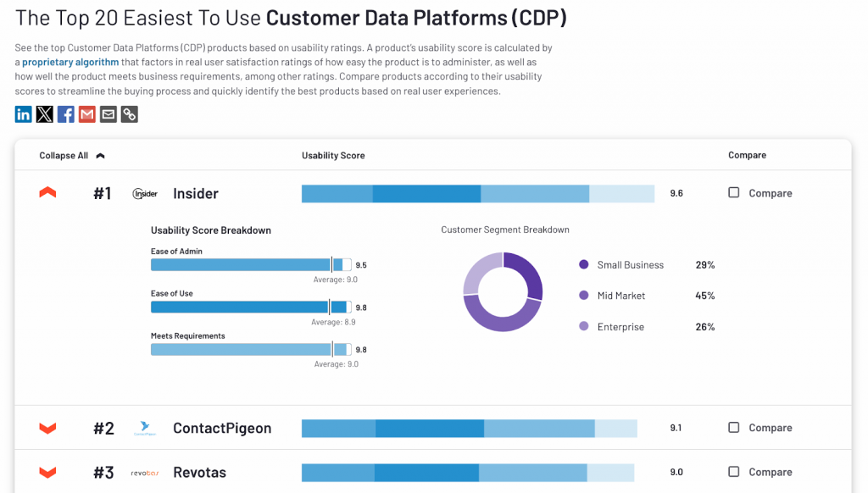Share the list via Gmail icon
868x493 pixels.
tap(87, 114)
